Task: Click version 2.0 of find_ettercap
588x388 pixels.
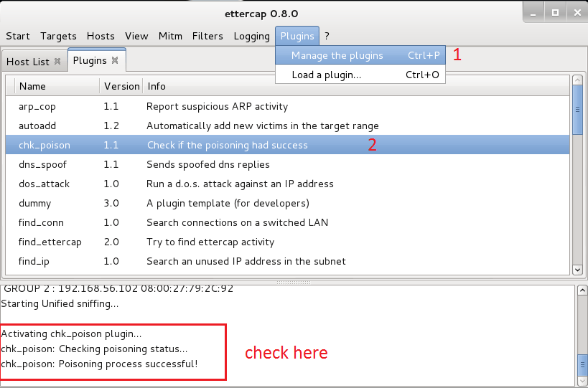Action: tap(111, 242)
